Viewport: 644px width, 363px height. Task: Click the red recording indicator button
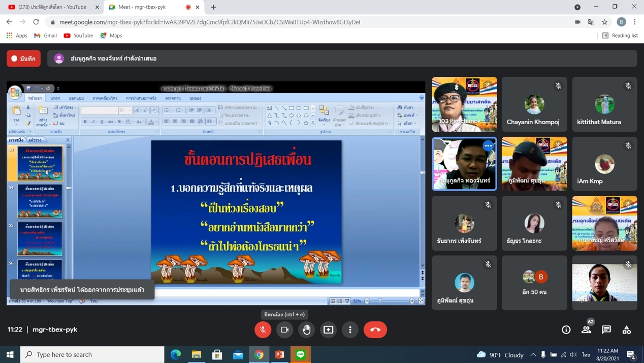(24, 58)
